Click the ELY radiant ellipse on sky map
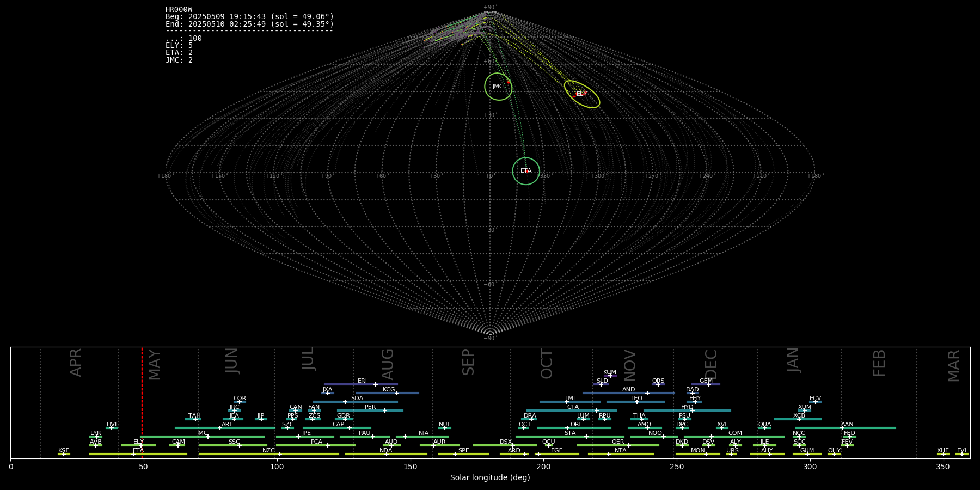The width and height of the screenshot is (980, 490). pyautogui.click(x=582, y=94)
